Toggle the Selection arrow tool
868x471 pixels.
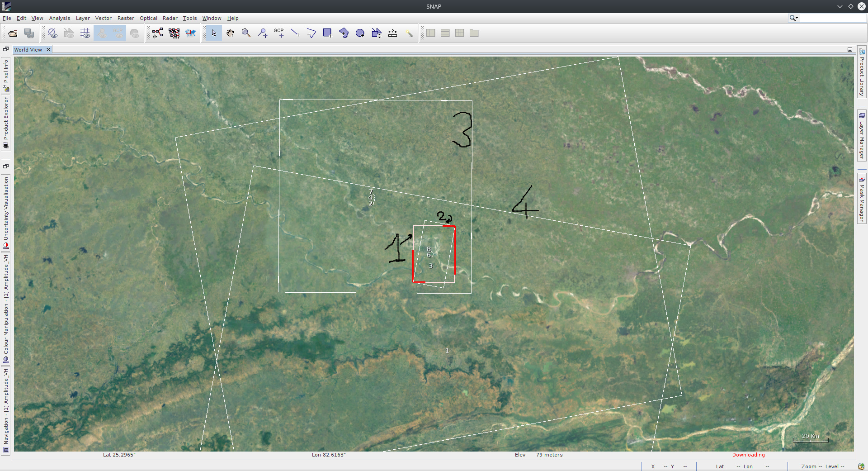point(214,33)
